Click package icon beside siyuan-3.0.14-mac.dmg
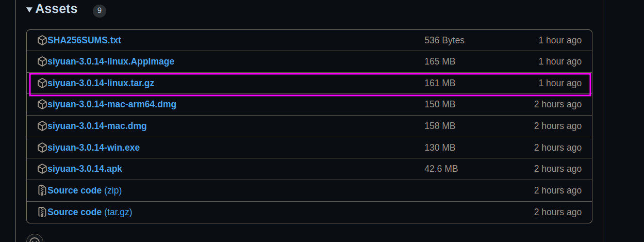Viewport: 644px width, 242px height. [x=42, y=126]
